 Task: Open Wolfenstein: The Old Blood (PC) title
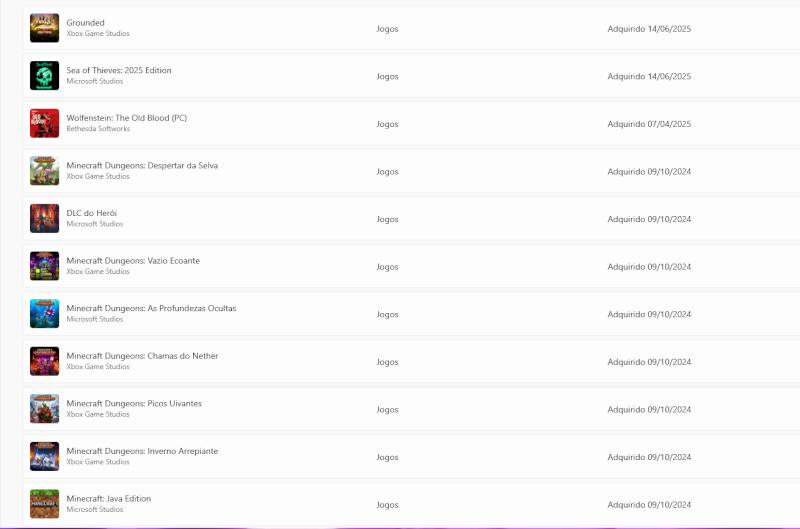[x=126, y=118]
